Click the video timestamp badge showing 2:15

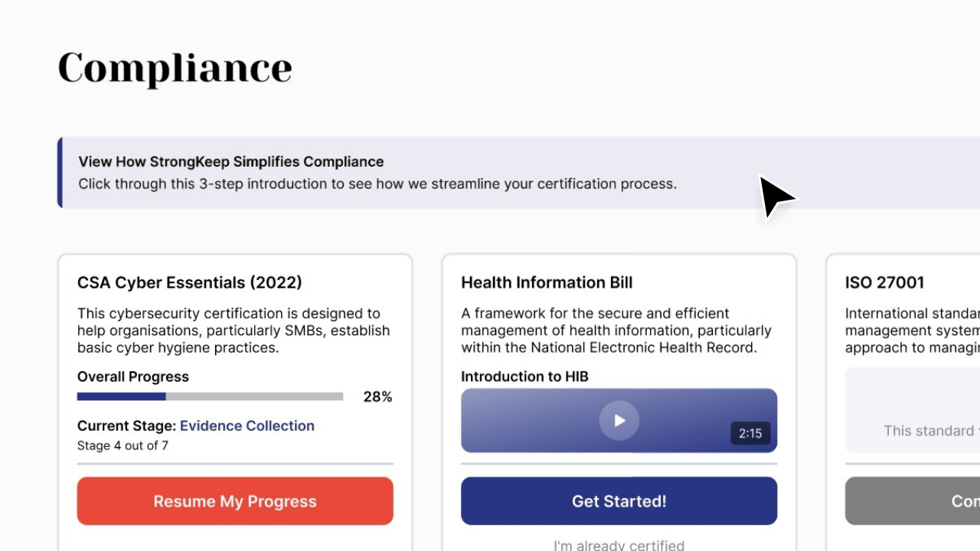click(x=750, y=433)
